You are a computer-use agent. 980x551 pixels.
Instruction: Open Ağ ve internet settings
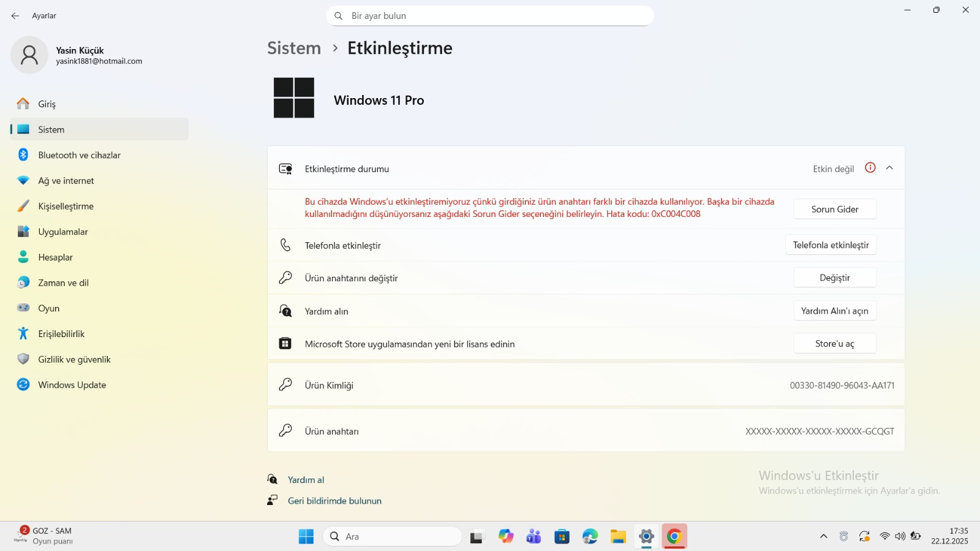click(x=99, y=181)
